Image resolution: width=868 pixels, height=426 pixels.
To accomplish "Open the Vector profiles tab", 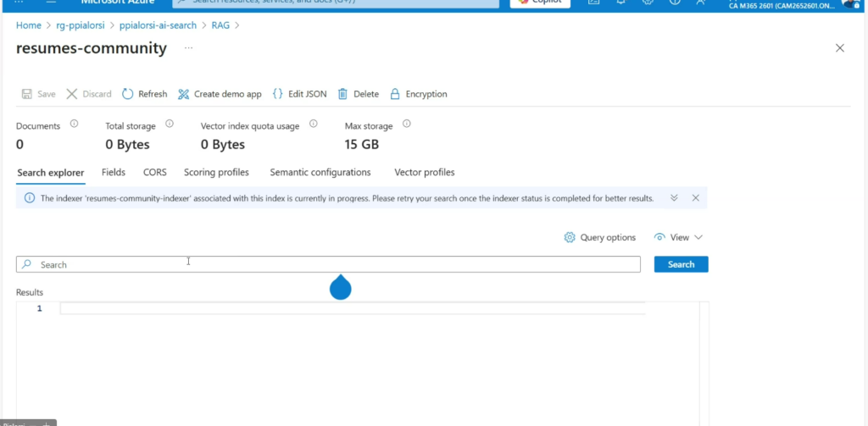I will tap(424, 173).
